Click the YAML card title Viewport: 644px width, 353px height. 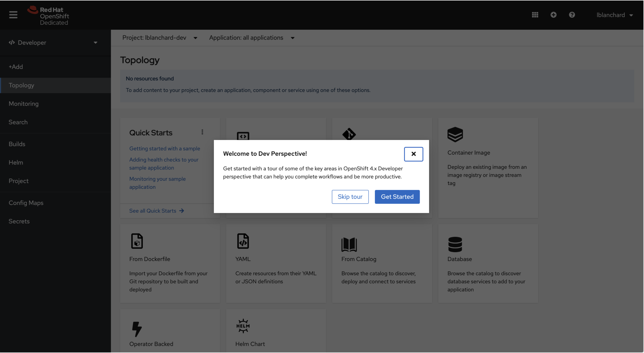point(243,259)
